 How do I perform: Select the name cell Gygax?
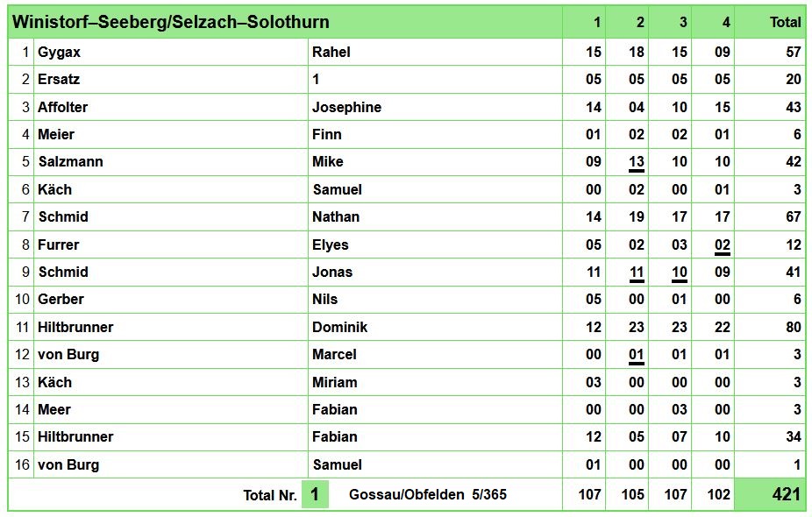click(x=59, y=53)
